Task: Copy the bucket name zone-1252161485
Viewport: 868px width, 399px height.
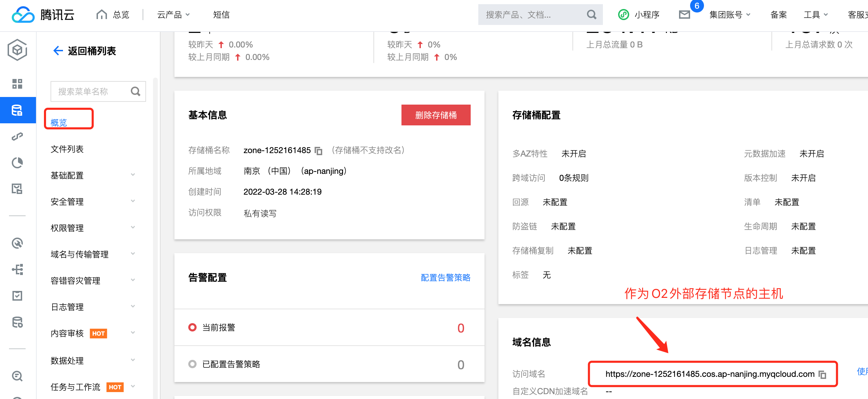Action: pyautogui.click(x=318, y=151)
